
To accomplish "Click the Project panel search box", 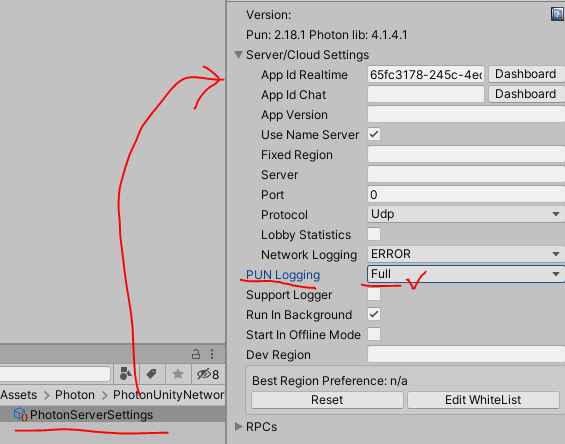I will (55, 374).
